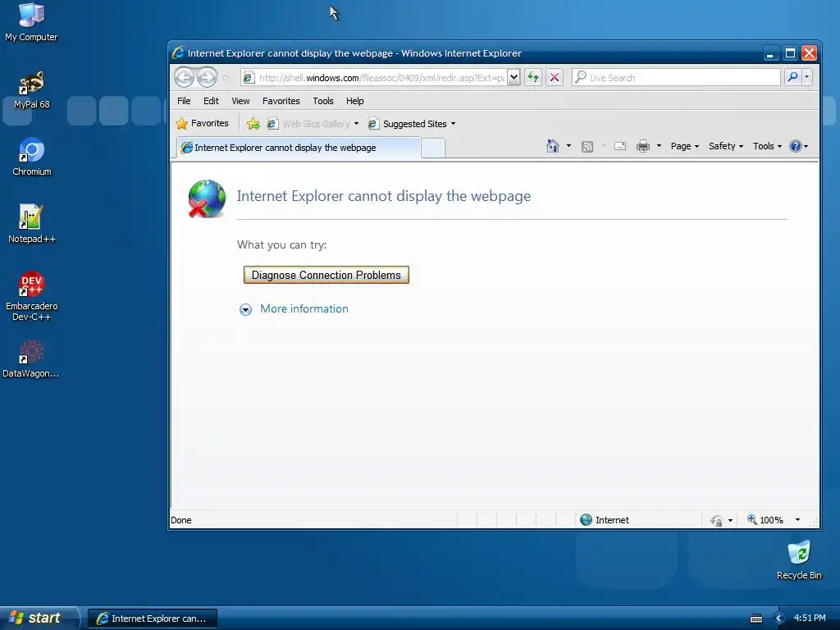The width and height of the screenshot is (840, 630).
Task: Open the View menu
Action: 240,101
